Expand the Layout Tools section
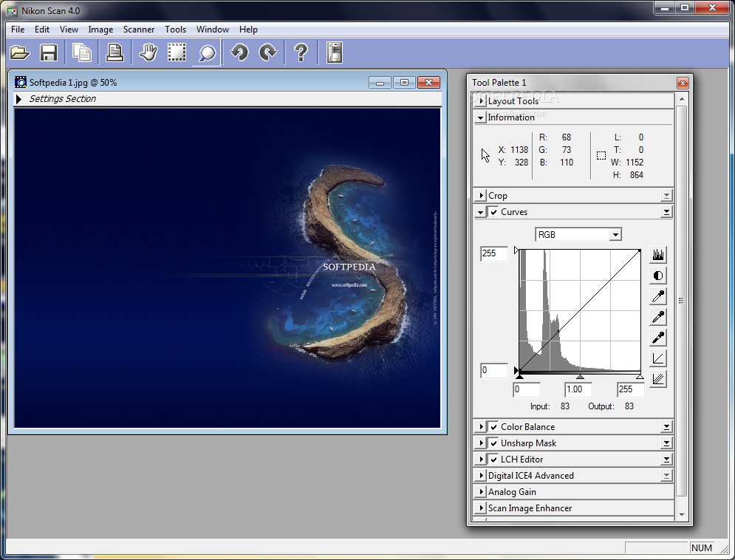735x560 pixels. tap(481, 101)
